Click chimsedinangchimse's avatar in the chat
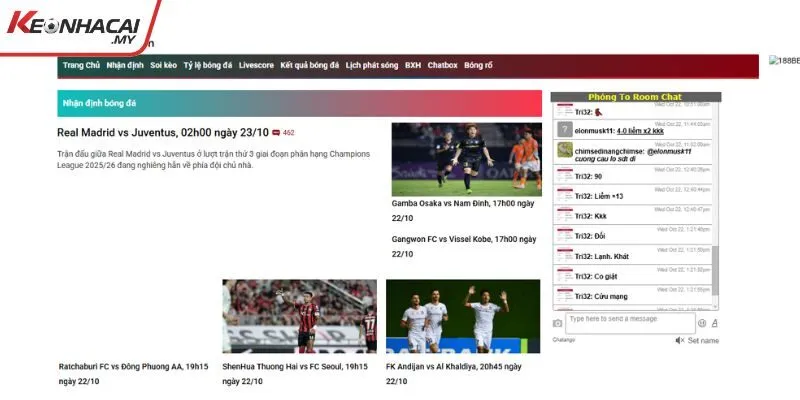This screenshot has width=800, height=400. pos(565,151)
